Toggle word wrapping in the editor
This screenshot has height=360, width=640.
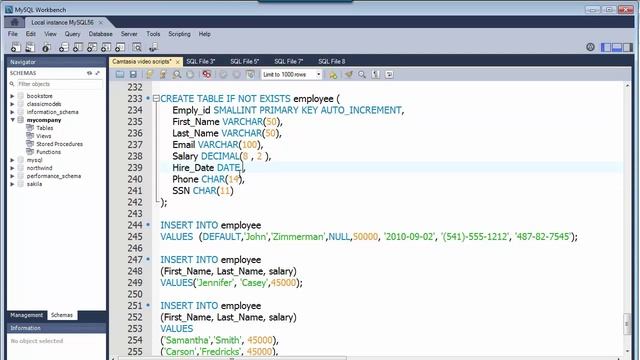(389, 74)
